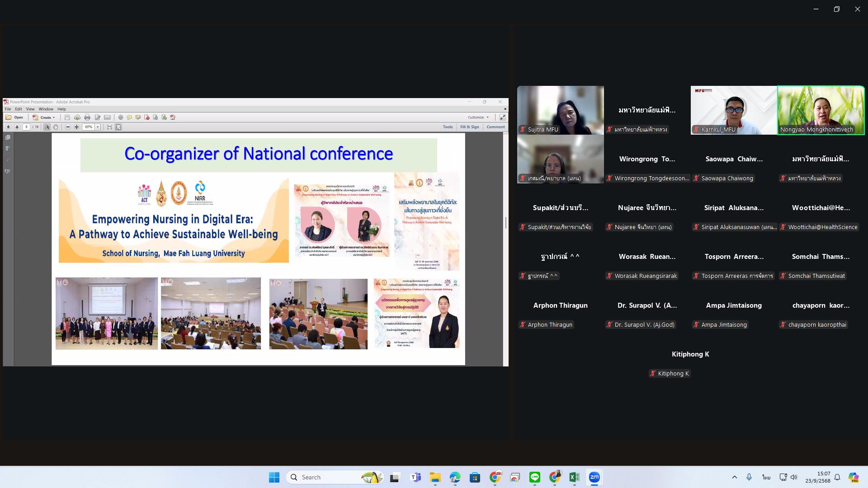Viewport: 868px width, 488px height.
Task: Open the Window menu
Action: click(46, 109)
